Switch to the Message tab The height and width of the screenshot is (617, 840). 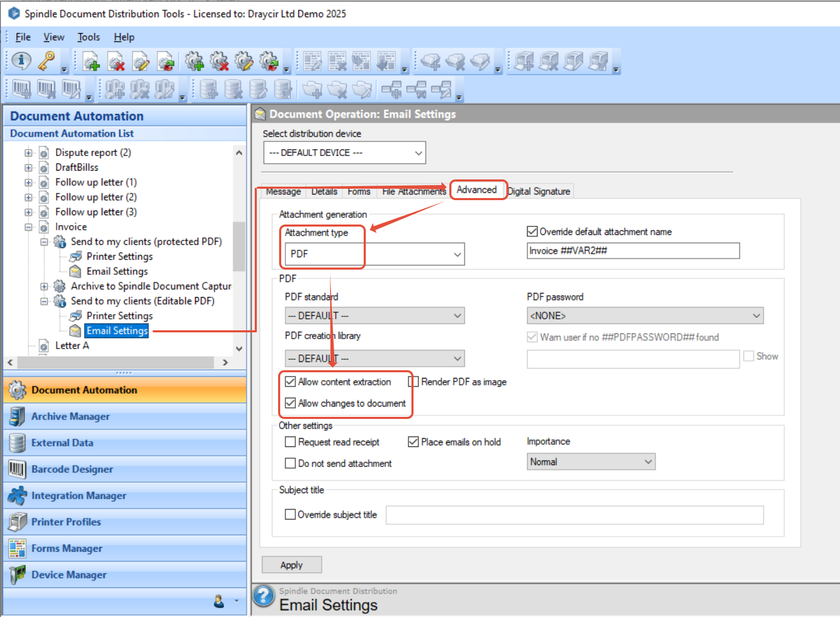click(283, 191)
